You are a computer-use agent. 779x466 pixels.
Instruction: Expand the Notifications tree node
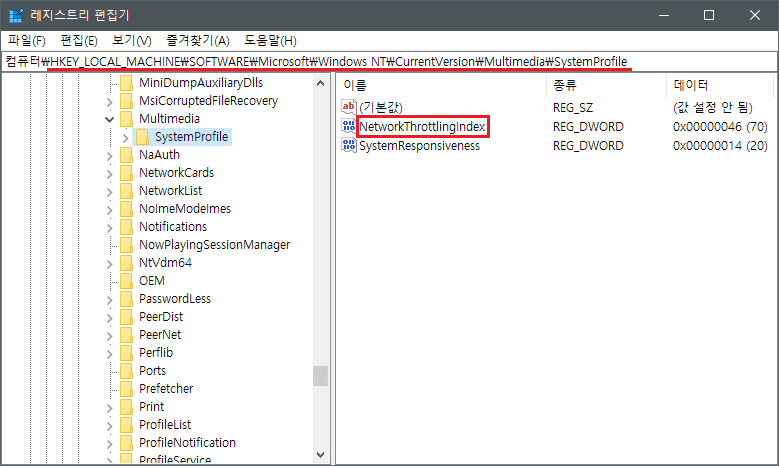[110, 228]
